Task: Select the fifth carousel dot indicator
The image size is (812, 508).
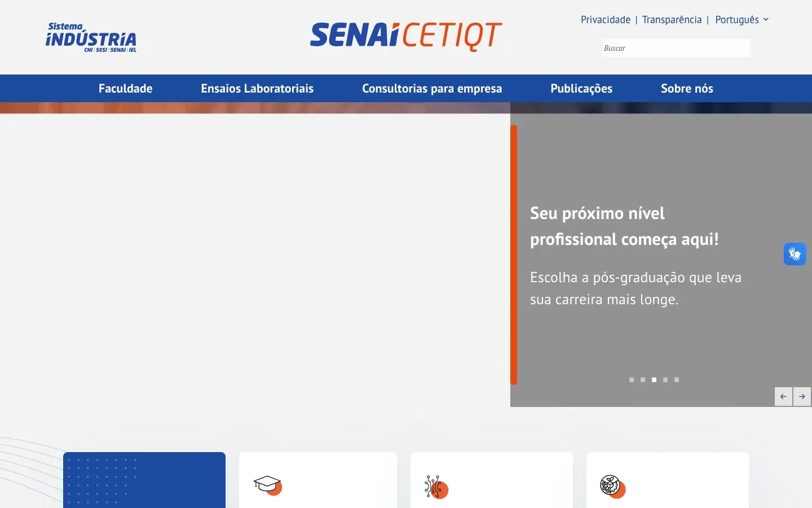Action: tap(677, 380)
